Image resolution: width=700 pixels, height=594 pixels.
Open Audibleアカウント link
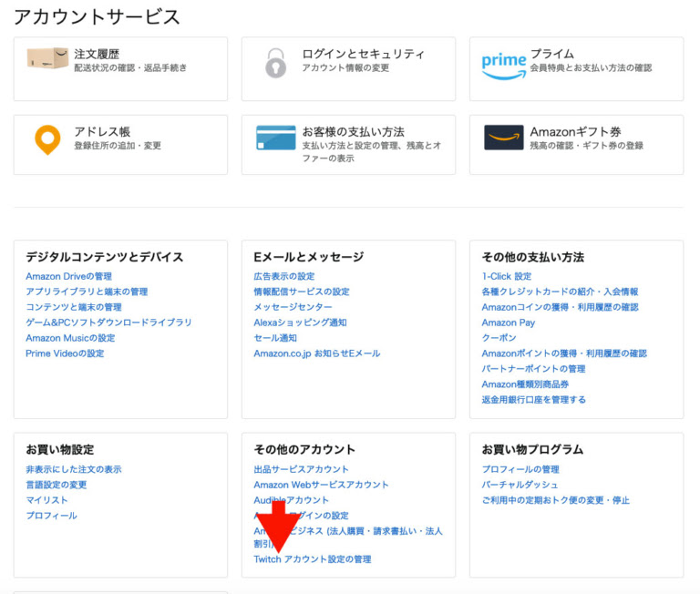point(291,500)
